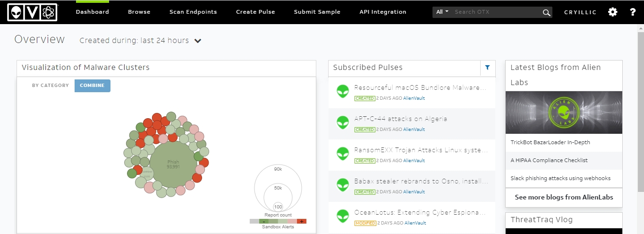This screenshot has width=644, height=234.
Task: Click 'See more blogs from AlienLabs'
Action: coord(564,197)
